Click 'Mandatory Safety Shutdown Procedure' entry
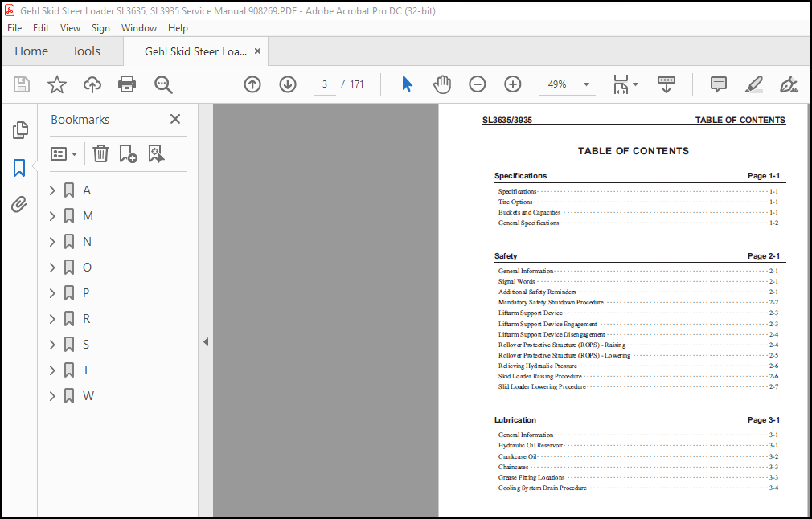This screenshot has height=519, width=812. click(551, 302)
